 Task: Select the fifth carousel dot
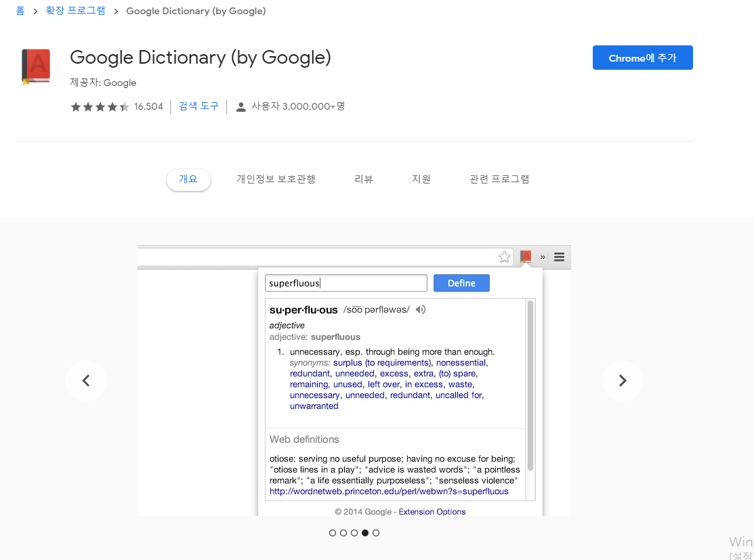point(376,533)
